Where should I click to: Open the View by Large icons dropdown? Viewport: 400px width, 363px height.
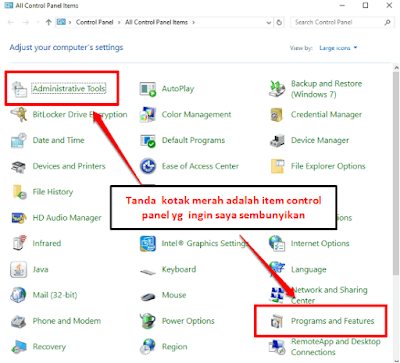pyautogui.click(x=338, y=48)
